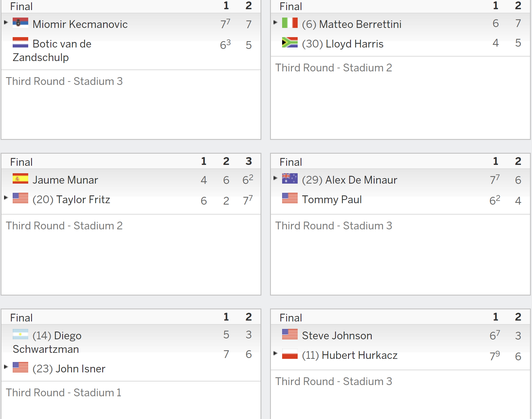
Task: Open Tommy Paul player link
Action: pyautogui.click(x=332, y=199)
